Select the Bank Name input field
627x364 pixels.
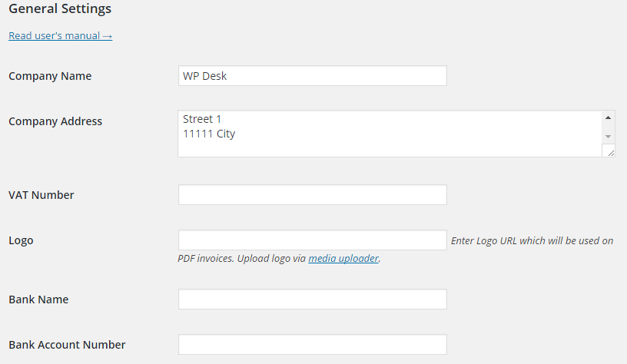(312, 299)
